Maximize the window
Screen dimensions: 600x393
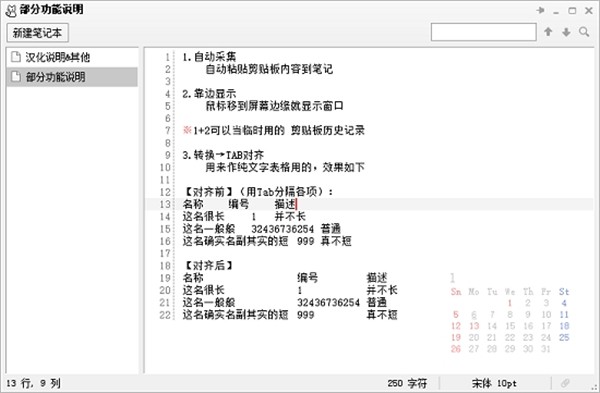click(572, 10)
